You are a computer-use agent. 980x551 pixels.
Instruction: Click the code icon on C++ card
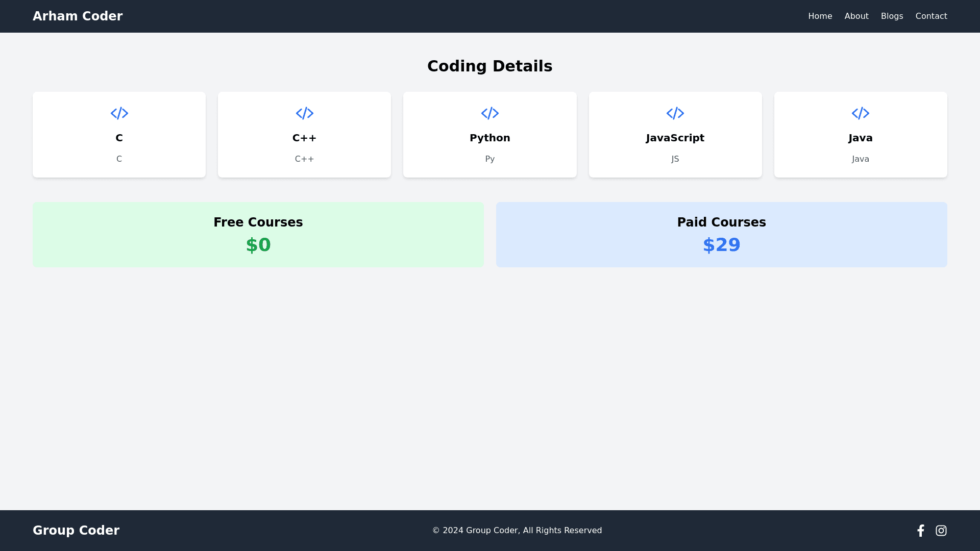point(304,113)
